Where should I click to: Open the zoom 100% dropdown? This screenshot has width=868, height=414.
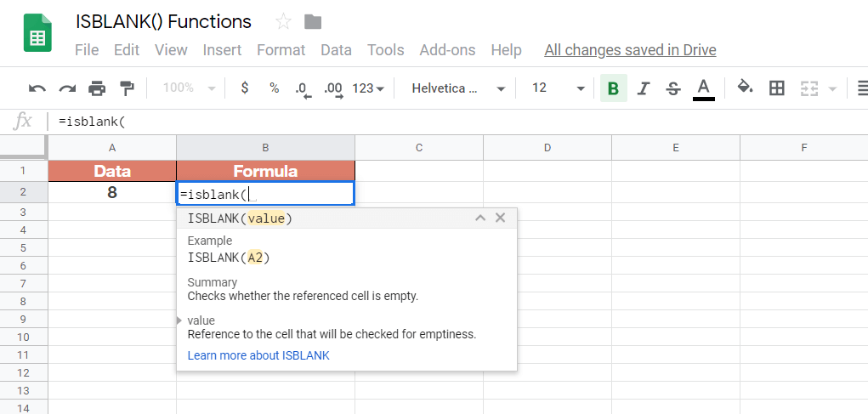(x=189, y=88)
